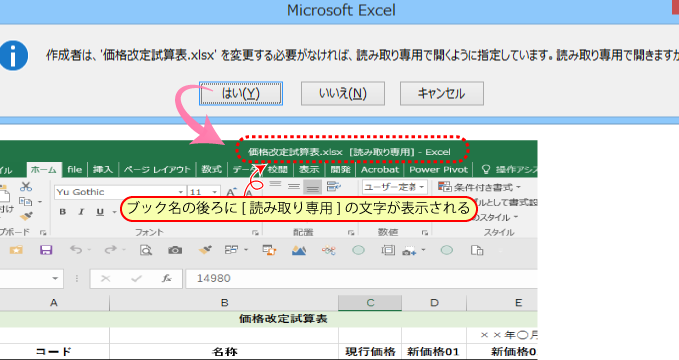The height and width of the screenshot is (360, 679).
Task: Click the Cut scissors icon
Action: pos(26,187)
